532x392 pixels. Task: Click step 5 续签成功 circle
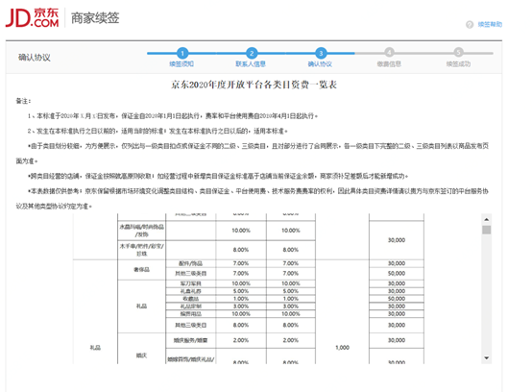(459, 53)
